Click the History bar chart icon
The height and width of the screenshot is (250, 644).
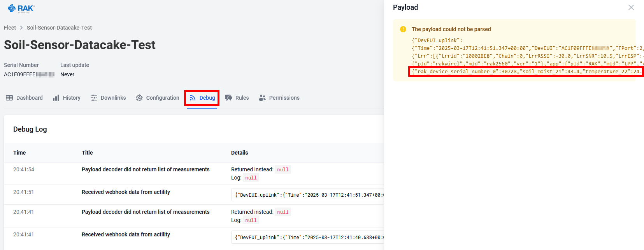tap(56, 98)
